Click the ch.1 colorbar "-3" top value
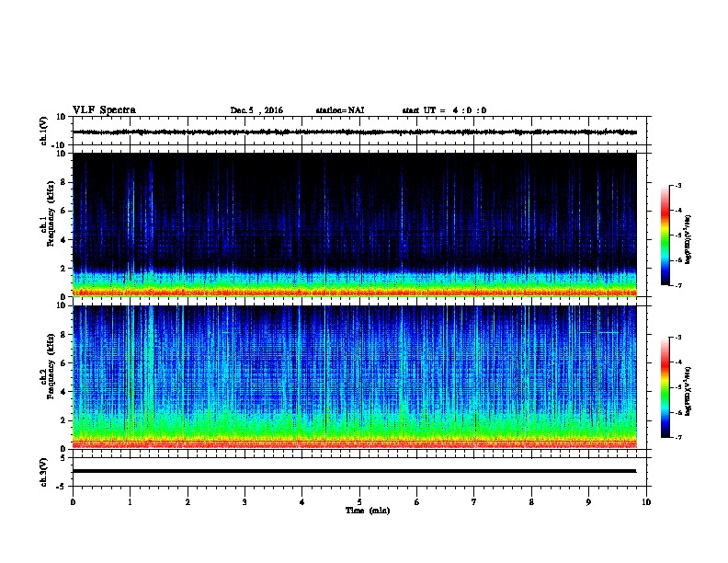 tap(678, 185)
